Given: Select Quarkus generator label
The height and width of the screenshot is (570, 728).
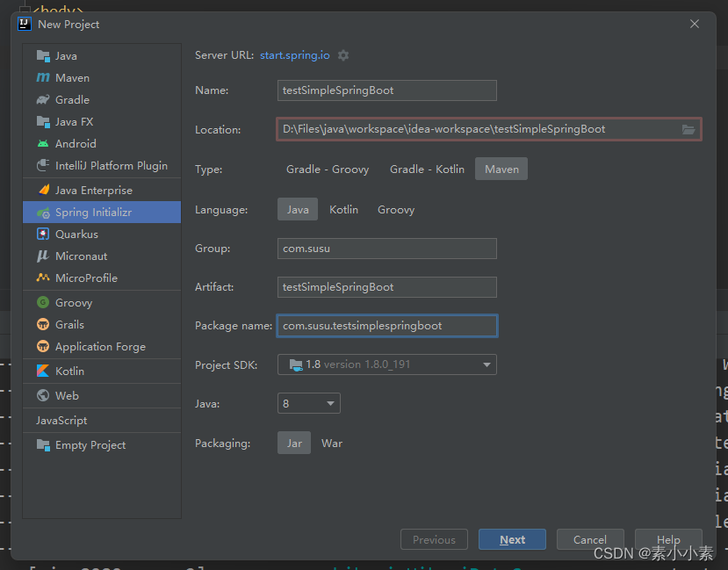Looking at the screenshot, I should click(76, 234).
